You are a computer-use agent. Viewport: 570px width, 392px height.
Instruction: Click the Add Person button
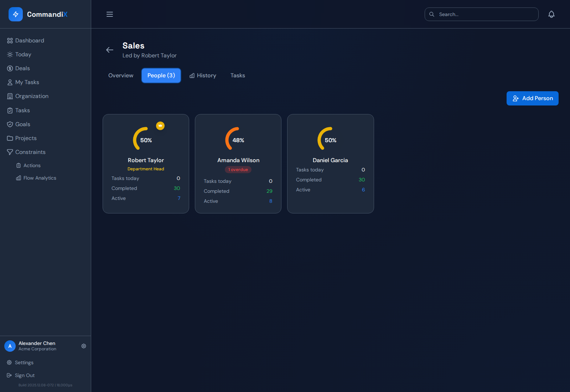[x=533, y=98]
